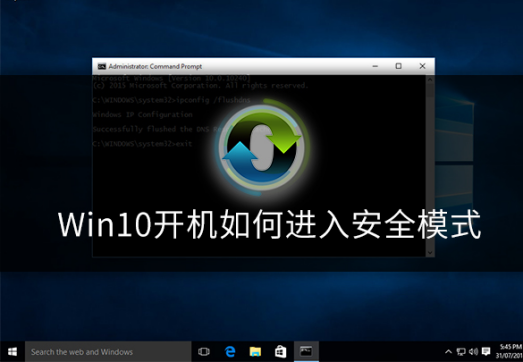
Task: Open the Windows Start menu
Action: 12,352
